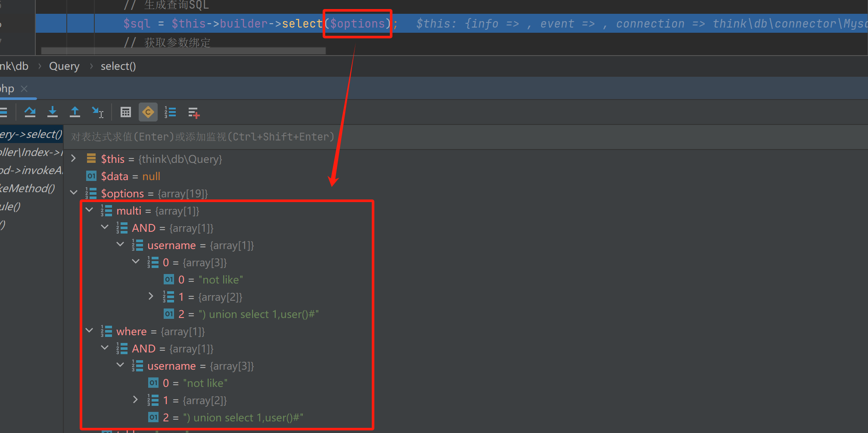The width and height of the screenshot is (868, 433).
Task: Expand item 1 array under where username
Action: [136, 400]
